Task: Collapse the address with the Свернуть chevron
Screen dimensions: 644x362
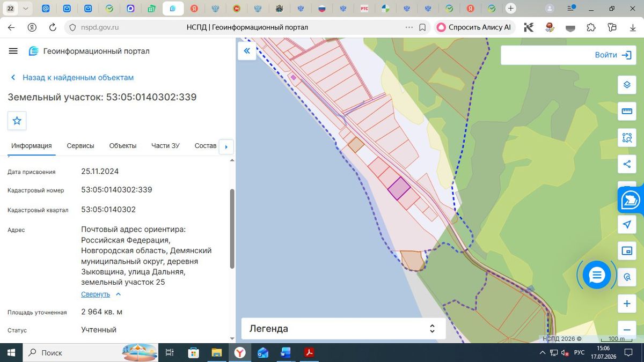Action: [119, 294]
